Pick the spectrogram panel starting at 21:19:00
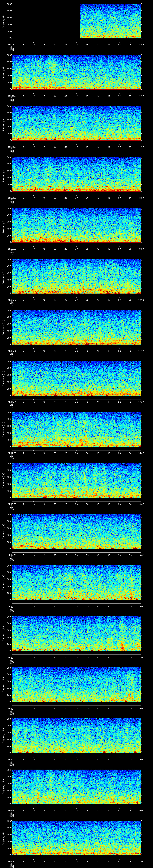 pos(77,786)
